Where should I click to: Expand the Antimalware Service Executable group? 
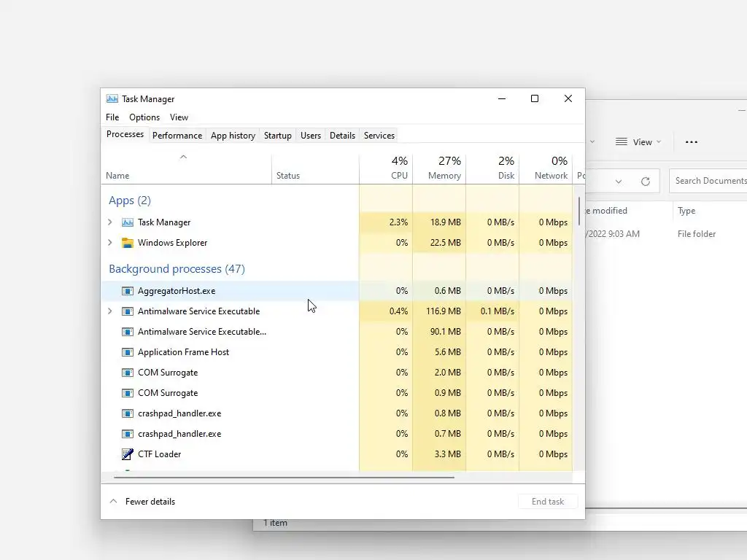tap(110, 311)
